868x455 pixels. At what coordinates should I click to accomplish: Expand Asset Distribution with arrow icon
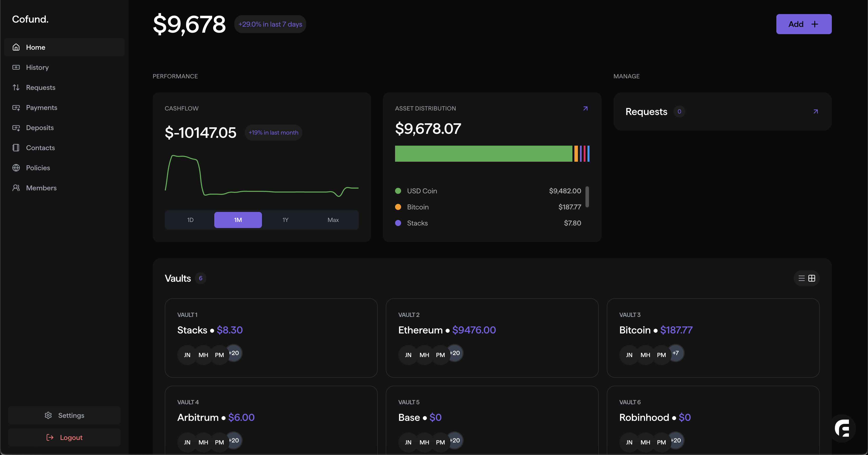(x=585, y=108)
